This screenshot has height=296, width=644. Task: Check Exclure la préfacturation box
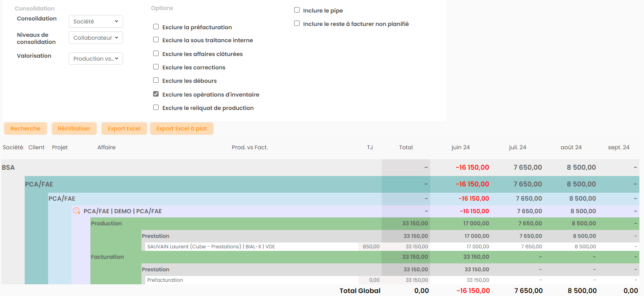pos(156,27)
